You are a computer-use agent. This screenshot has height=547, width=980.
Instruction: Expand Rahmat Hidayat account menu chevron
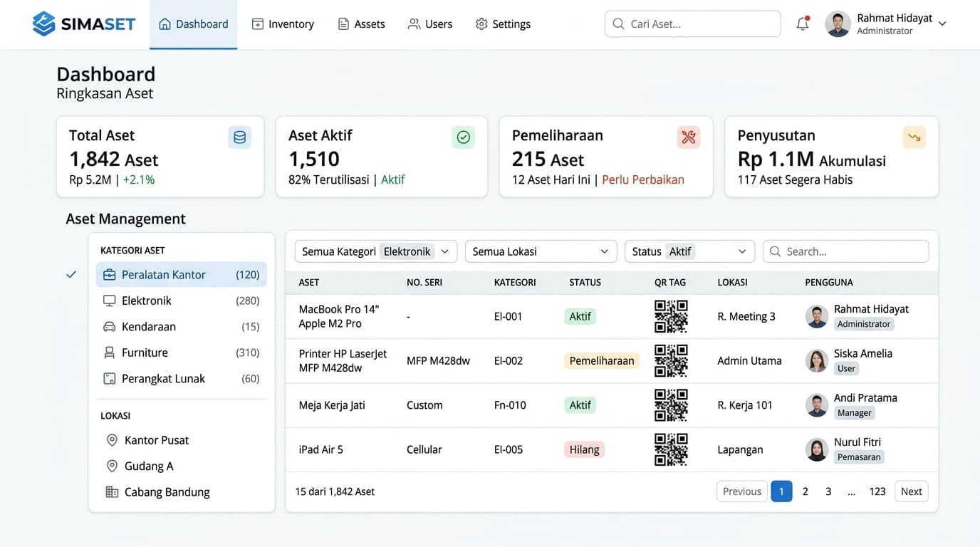point(942,24)
